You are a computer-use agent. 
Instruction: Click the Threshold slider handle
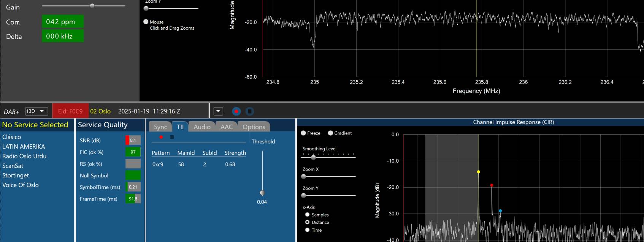pos(262,193)
